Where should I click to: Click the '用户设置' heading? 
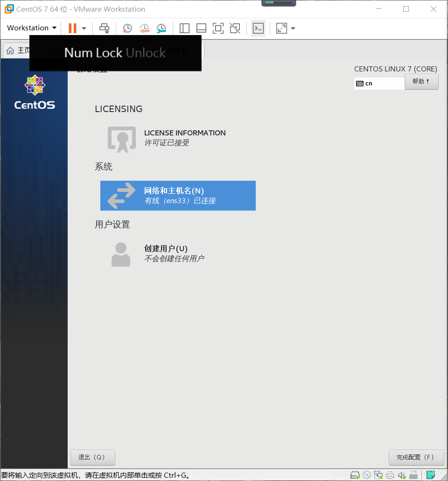(112, 225)
